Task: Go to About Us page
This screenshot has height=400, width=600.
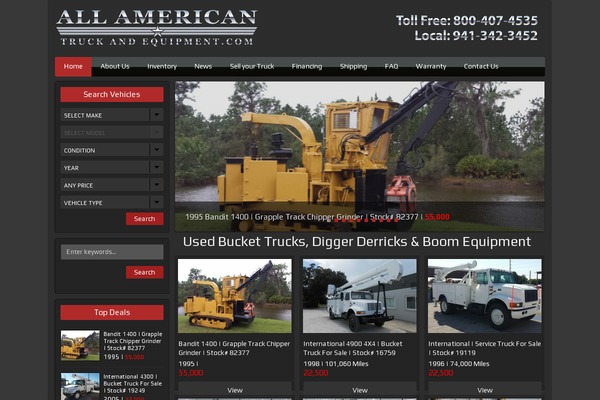Action: point(115,67)
